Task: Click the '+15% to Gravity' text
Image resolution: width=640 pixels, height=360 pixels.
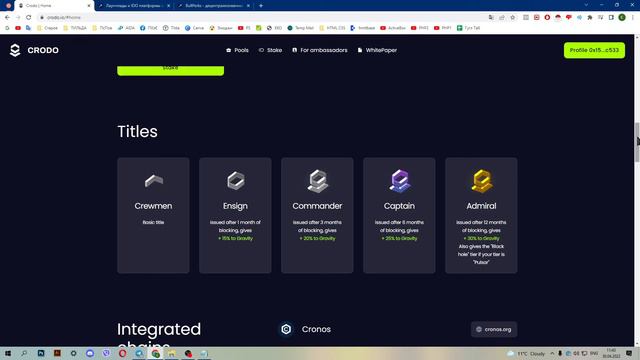Action: [x=236, y=238]
